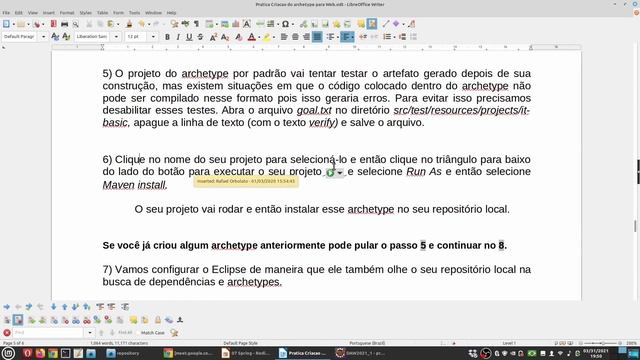Select Justified alignment button
The width and height of the screenshot is (640, 360).
pyautogui.click(x=317, y=37)
